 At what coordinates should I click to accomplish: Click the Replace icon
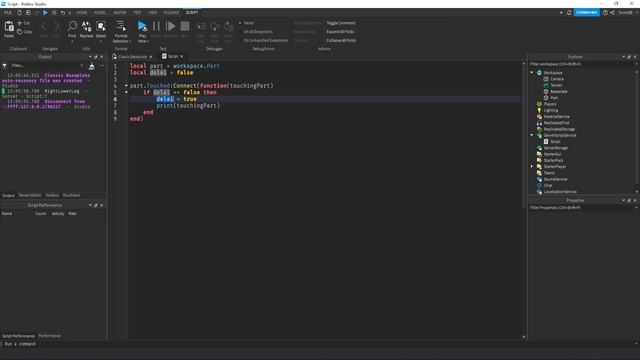[87, 27]
